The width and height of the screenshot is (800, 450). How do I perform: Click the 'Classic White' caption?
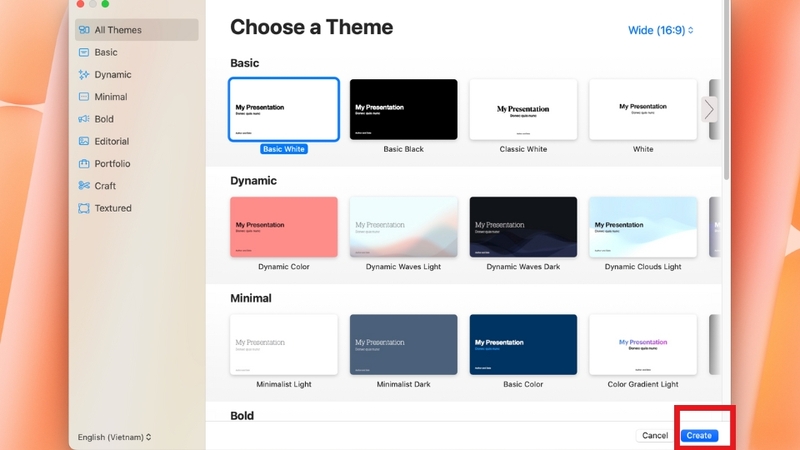523,149
